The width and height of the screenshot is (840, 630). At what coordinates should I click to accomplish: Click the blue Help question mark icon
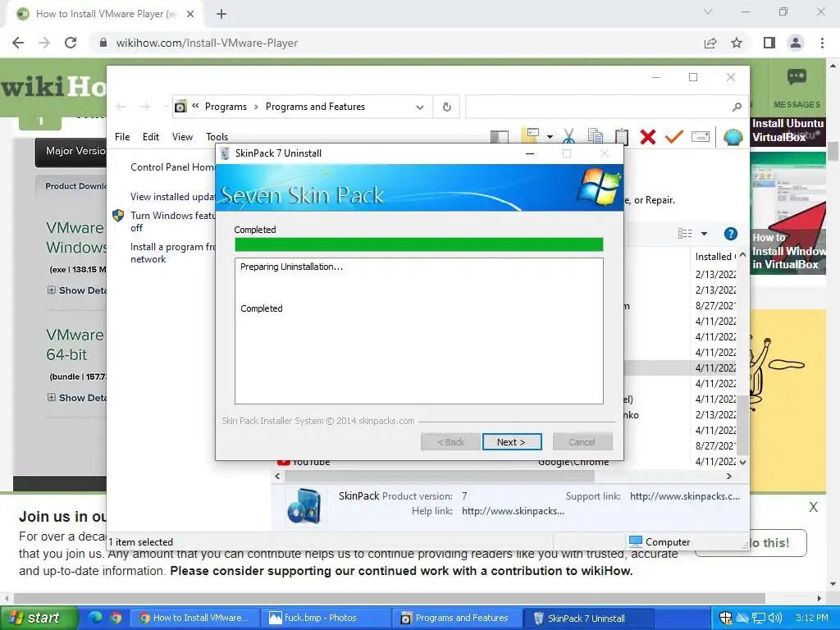(x=730, y=234)
